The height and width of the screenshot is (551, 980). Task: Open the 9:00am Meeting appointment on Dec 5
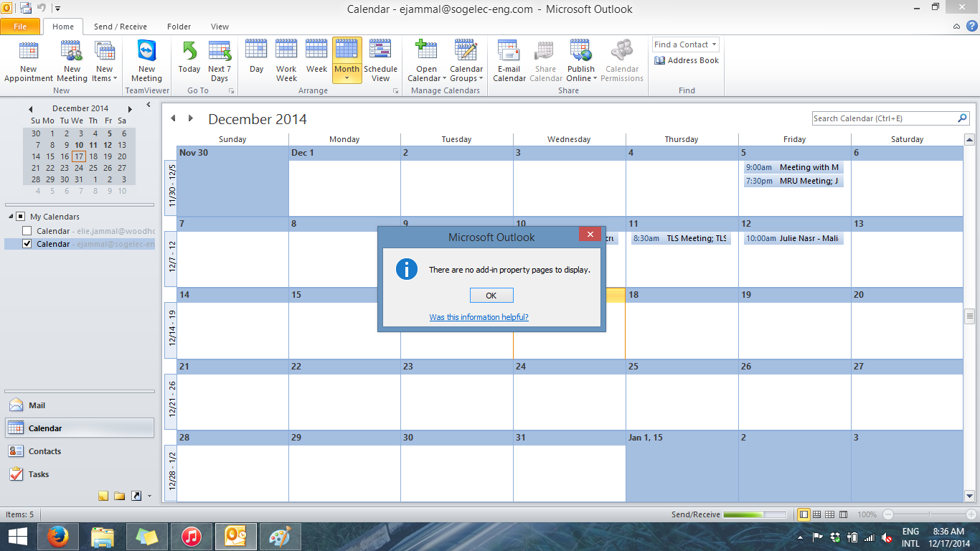tap(793, 167)
